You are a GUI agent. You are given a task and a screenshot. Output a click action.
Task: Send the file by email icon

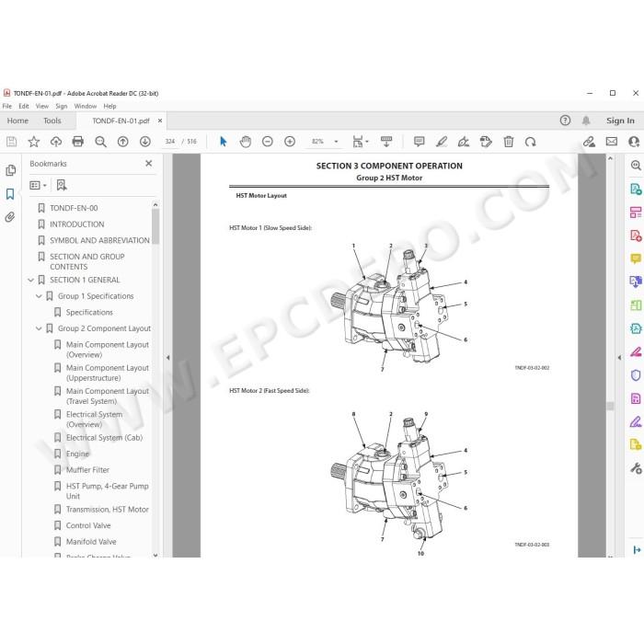click(612, 142)
